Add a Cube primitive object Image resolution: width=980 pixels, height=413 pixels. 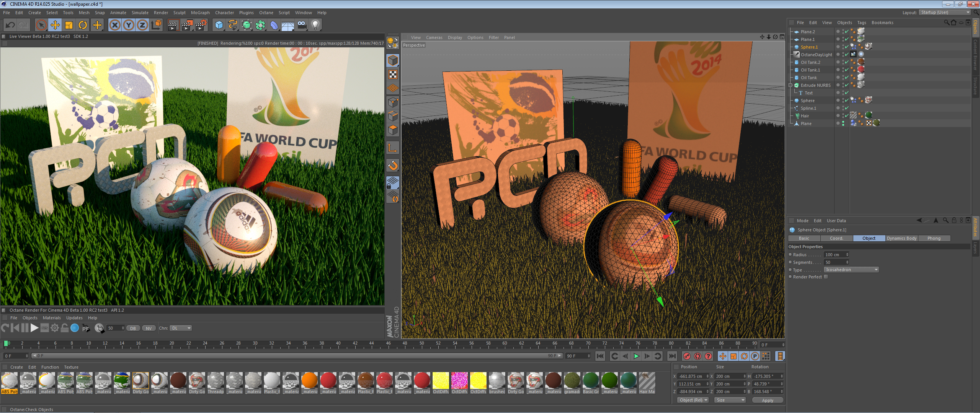219,25
